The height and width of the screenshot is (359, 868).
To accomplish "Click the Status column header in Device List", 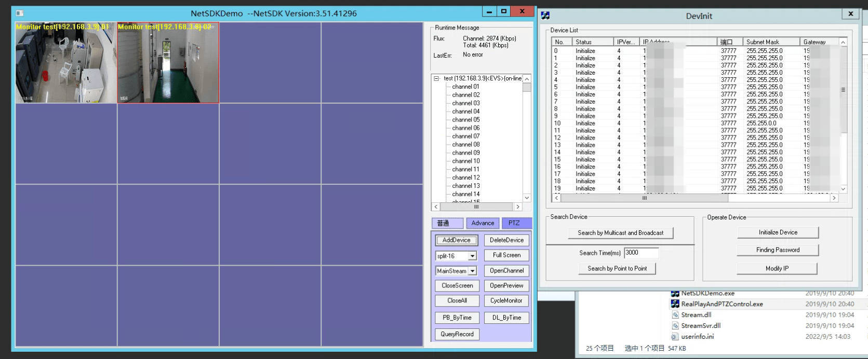I will tap(593, 42).
